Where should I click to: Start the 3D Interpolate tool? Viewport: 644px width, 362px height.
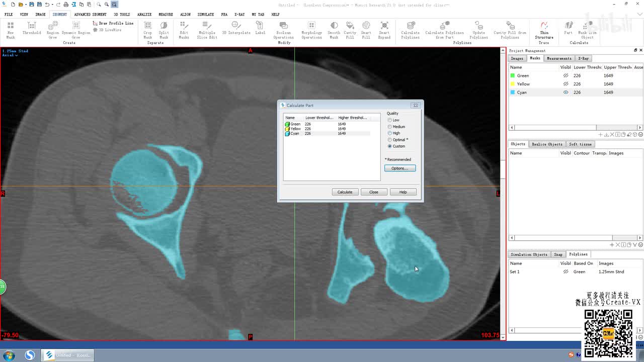pos(236,28)
